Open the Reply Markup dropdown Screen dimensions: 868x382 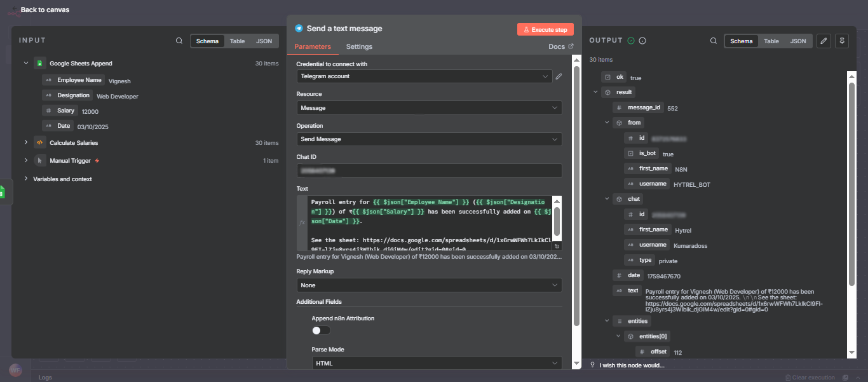pos(429,285)
